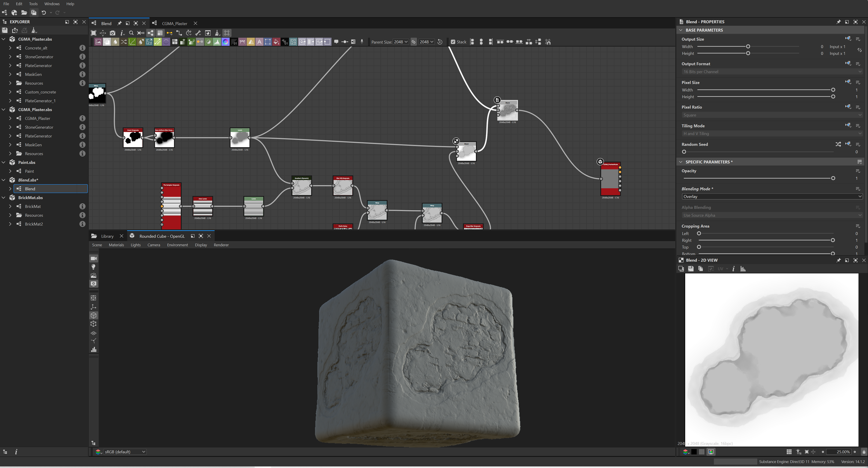Open the Materials menu in 3D view
This screenshot has height=468, width=868.
pos(116,245)
